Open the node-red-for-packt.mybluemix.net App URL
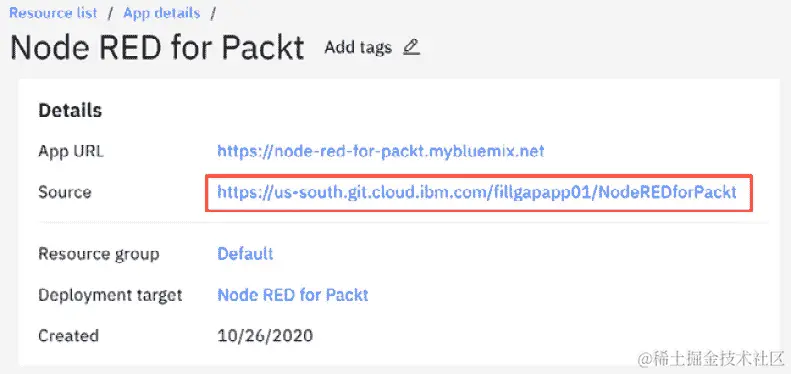 (381, 151)
